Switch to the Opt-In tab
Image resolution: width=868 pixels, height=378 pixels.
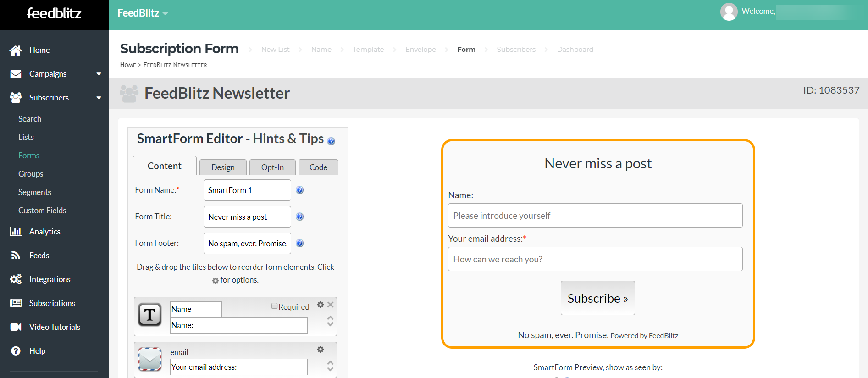pyautogui.click(x=272, y=167)
